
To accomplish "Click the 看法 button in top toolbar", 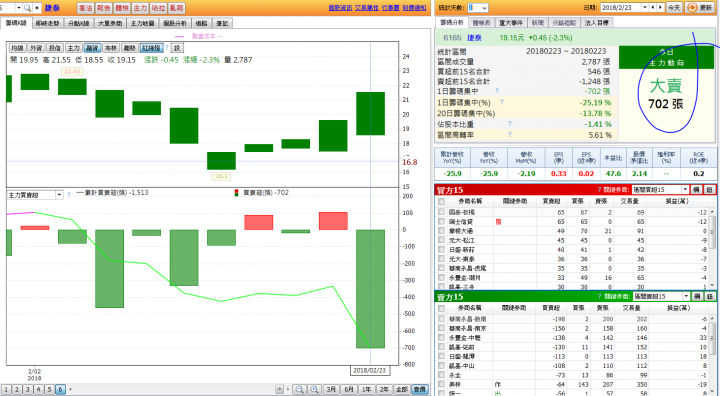I will pos(85,8).
